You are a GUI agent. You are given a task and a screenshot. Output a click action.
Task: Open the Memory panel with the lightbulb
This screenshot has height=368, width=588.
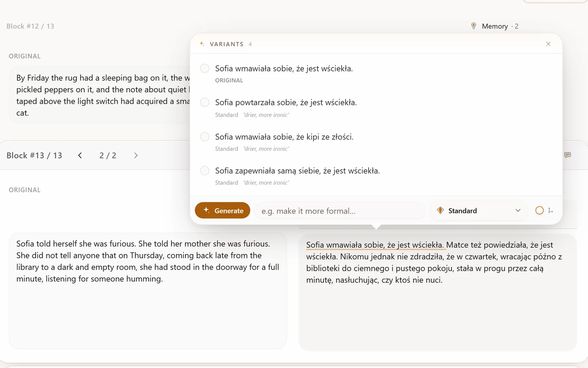494,26
